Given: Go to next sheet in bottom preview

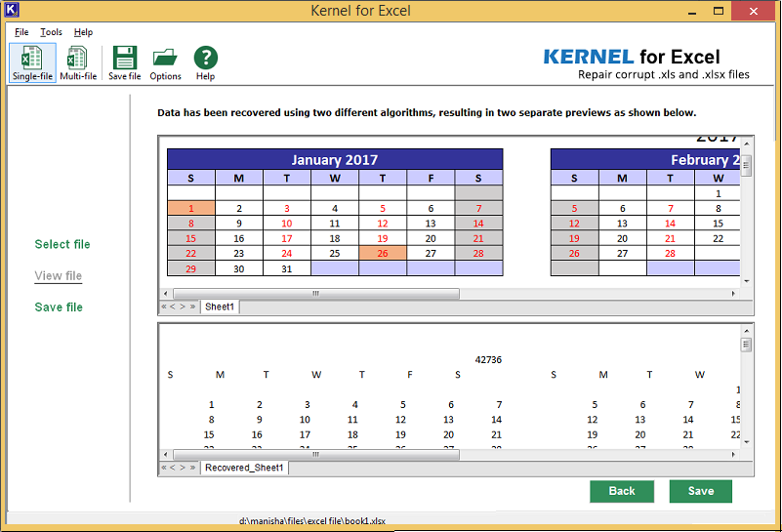Looking at the screenshot, I should click(x=183, y=468).
